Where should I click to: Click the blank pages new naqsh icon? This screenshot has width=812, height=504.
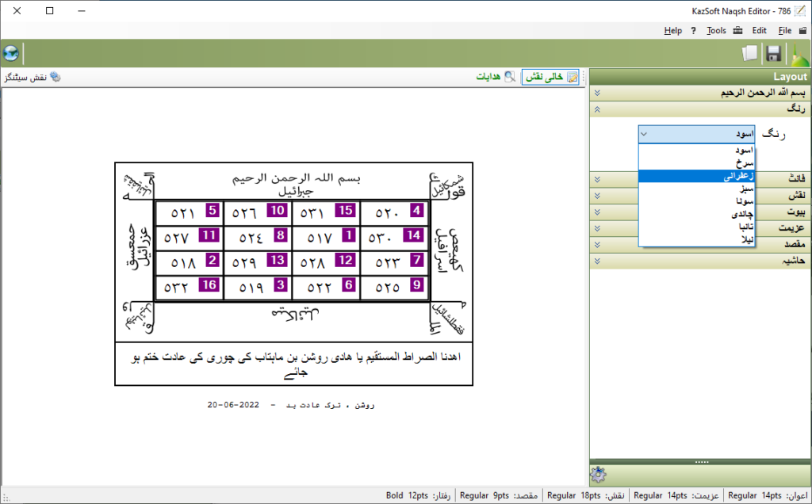click(x=749, y=54)
